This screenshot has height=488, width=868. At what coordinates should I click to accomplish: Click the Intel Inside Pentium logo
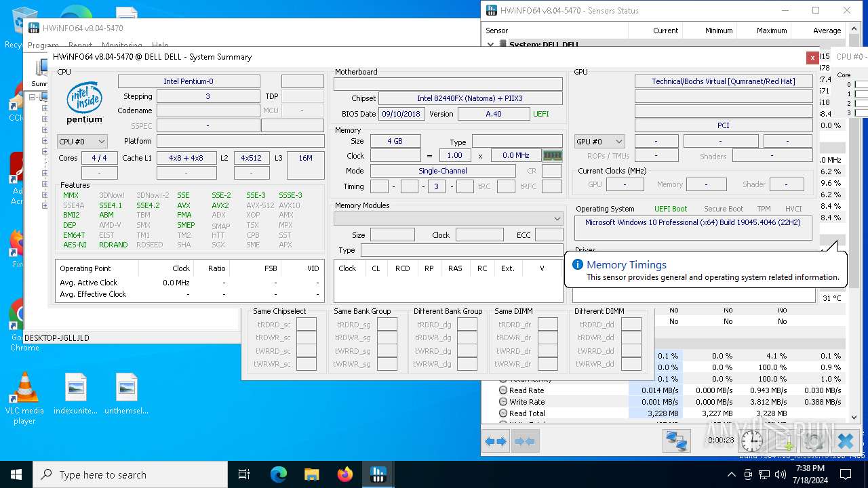[85, 102]
